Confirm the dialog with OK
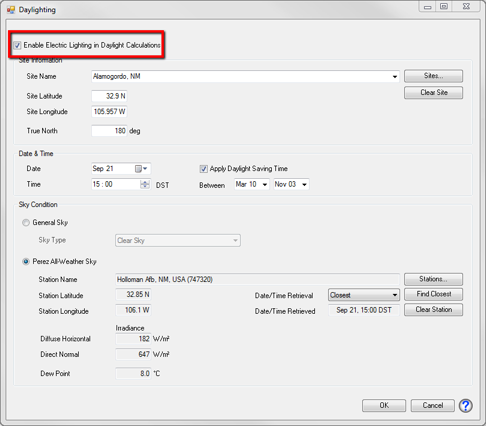The width and height of the screenshot is (486, 426). coord(384,405)
